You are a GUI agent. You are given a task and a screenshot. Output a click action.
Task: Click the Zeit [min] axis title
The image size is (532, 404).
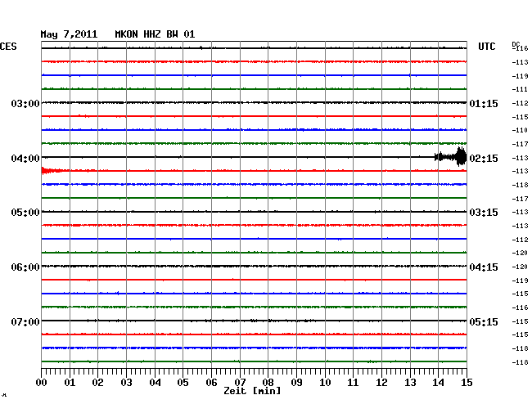coord(252,391)
